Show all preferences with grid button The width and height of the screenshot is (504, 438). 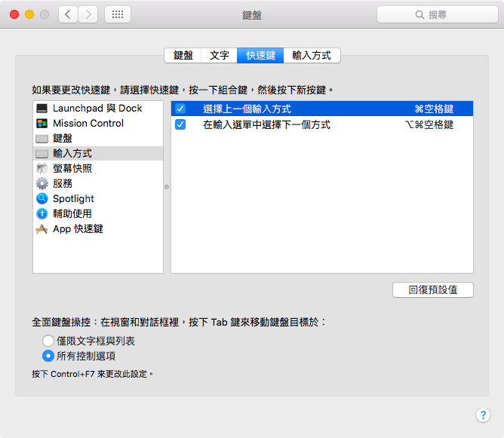118,14
